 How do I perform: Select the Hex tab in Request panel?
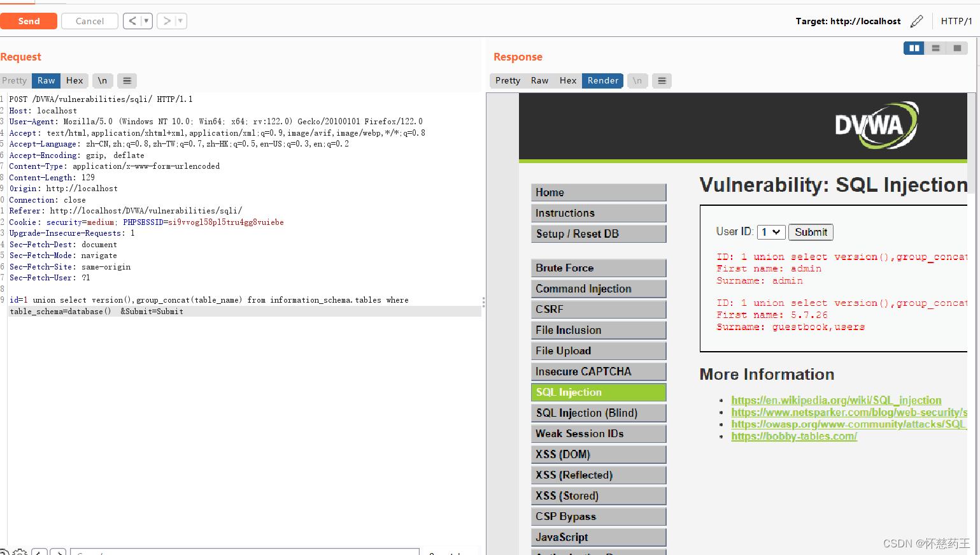pyautogui.click(x=75, y=80)
